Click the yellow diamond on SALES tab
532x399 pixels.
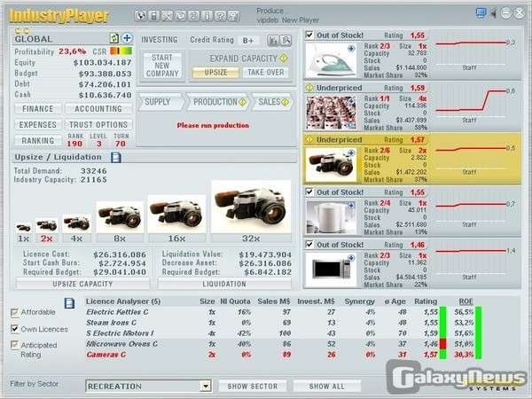[x=285, y=102]
